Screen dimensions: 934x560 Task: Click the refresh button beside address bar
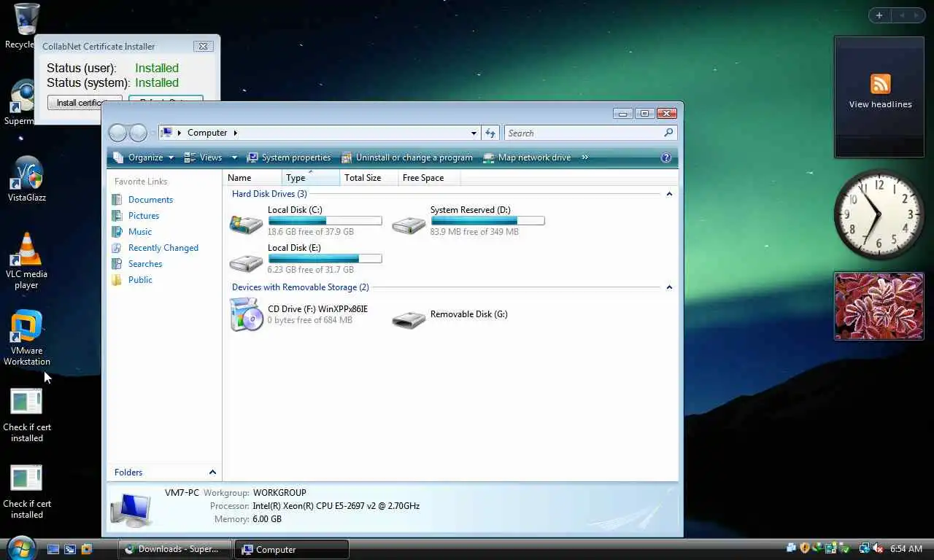pyautogui.click(x=490, y=133)
